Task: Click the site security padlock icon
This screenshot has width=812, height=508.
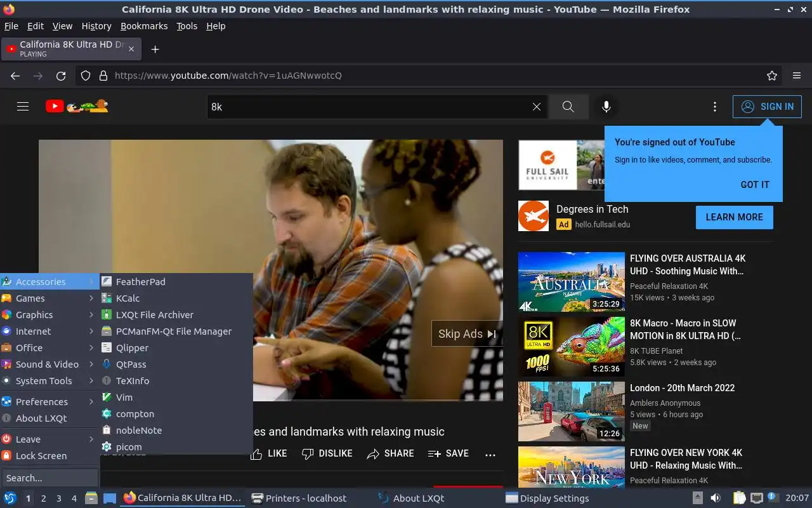Action: (103, 76)
